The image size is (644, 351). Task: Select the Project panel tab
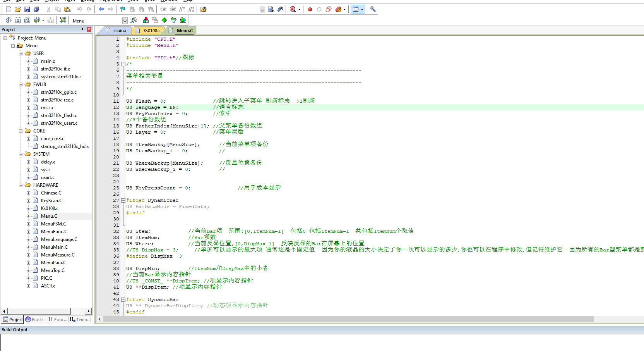[x=12, y=320]
